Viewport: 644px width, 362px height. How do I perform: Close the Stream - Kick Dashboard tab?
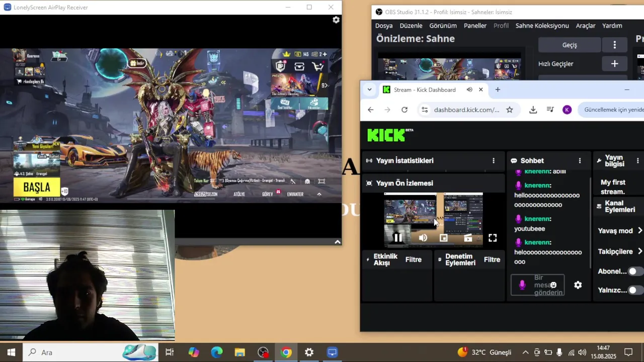pos(480,89)
